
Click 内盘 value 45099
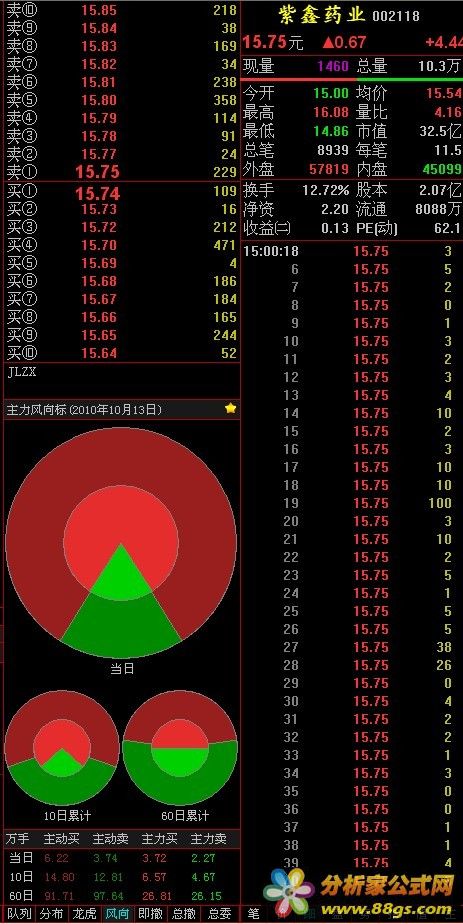pyautogui.click(x=442, y=169)
